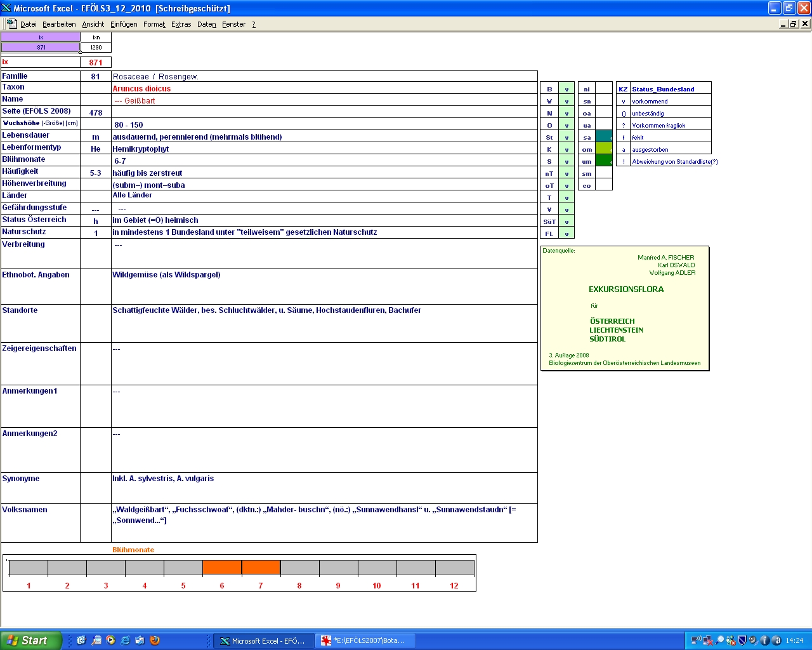Switch to the E:\EFÖLS2007\Bota taskbar window
The width and height of the screenshot is (812, 650).
(365, 641)
